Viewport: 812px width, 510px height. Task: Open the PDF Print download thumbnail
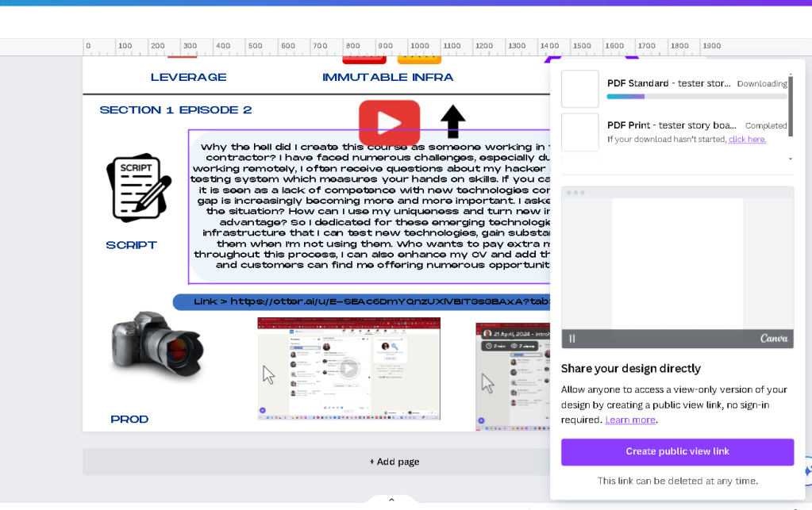(x=580, y=132)
